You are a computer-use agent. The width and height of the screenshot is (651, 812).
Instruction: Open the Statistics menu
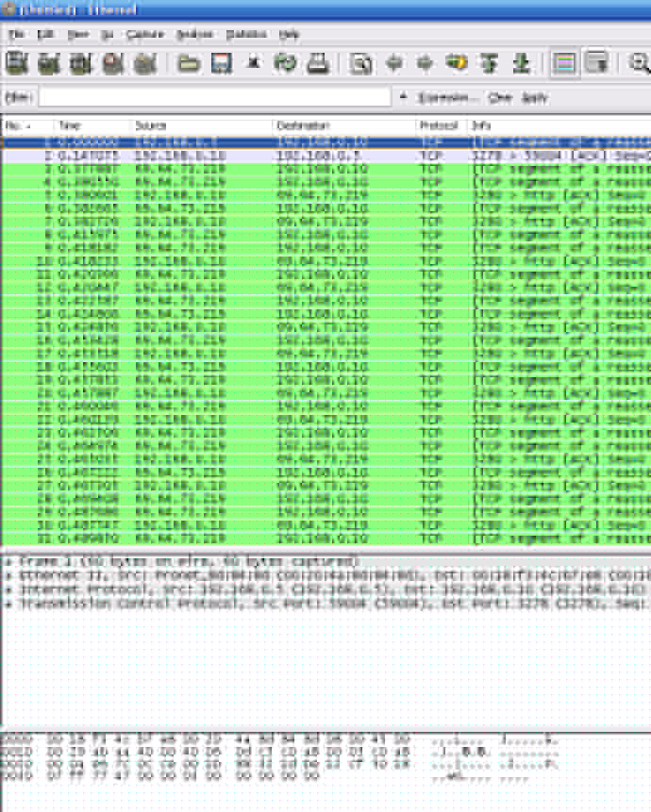pos(246,34)
